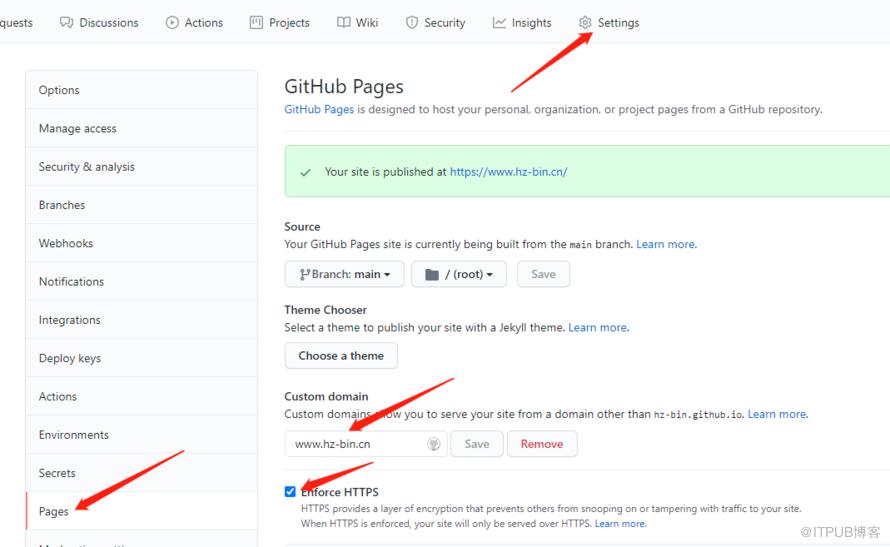Viewport: 890px width, 547px height.
Task: Click Learn more in Custom domain section
Action: coord(777,414)
